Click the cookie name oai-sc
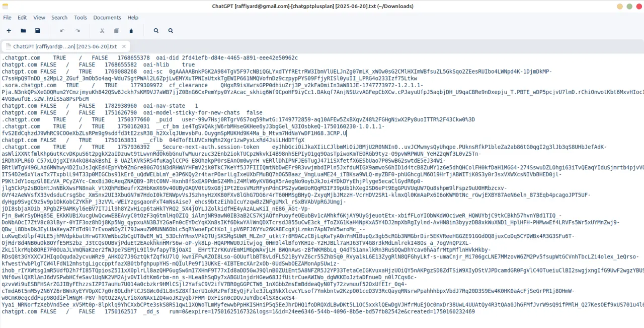Screen dimensions: 644x328 (152, 72)
